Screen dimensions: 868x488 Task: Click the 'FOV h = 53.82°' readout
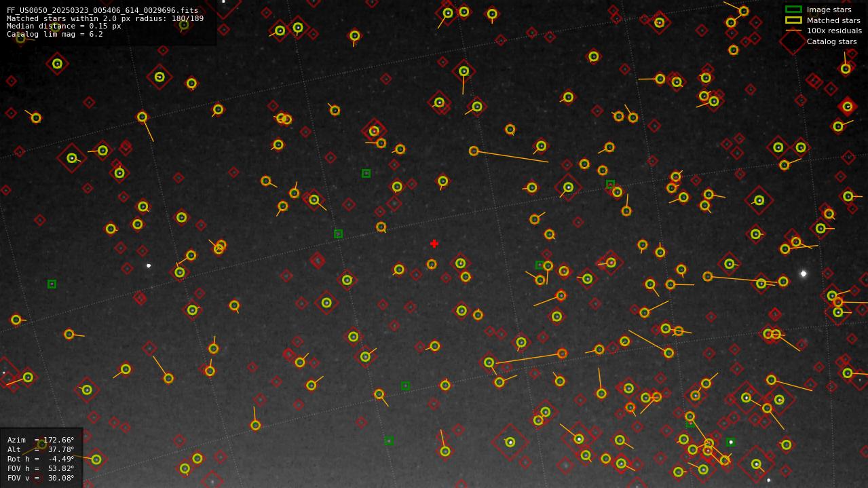[x=41, y=468]
